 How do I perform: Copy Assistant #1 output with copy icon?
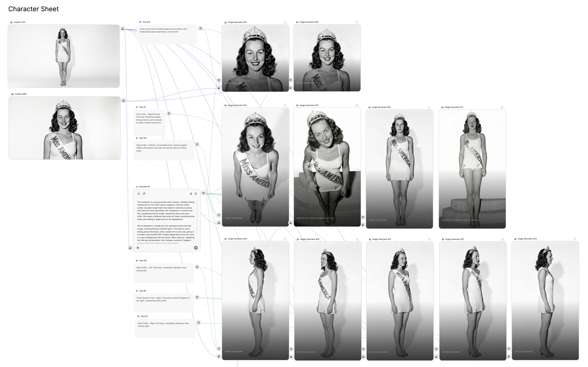[x=191, y=194]
